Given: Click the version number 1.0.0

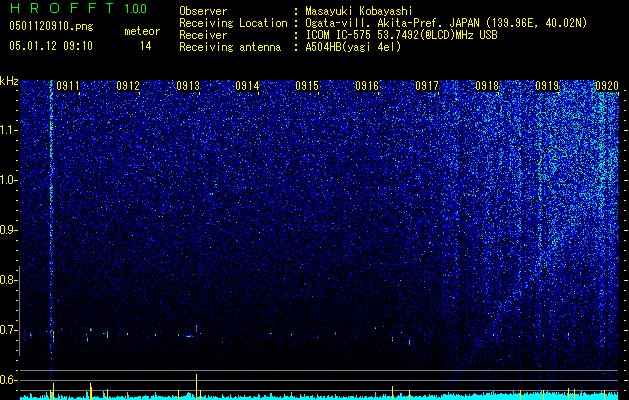Looking at the screenshot, I should (x=135, y=8).
